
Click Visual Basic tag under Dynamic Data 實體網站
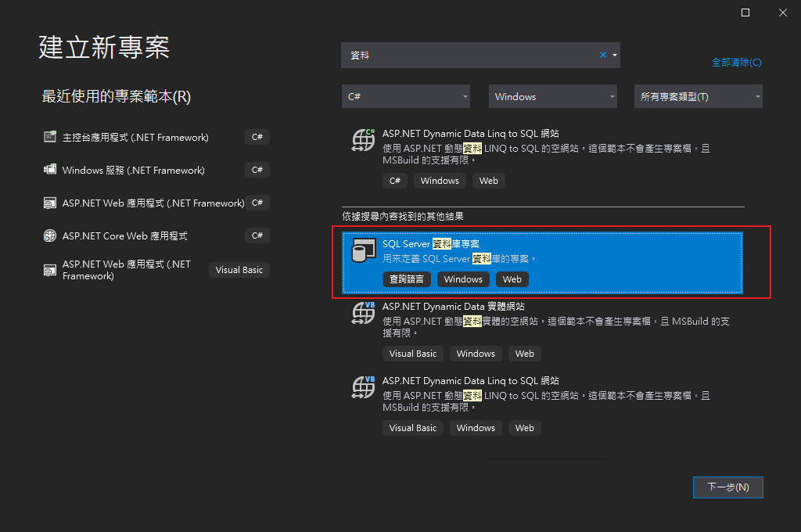[x=413, y=354]
